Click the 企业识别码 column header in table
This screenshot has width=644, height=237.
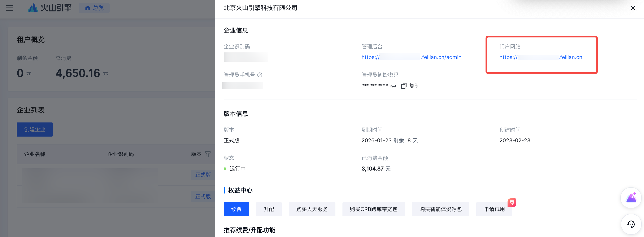pyautogui.click(x=120, y=154)
